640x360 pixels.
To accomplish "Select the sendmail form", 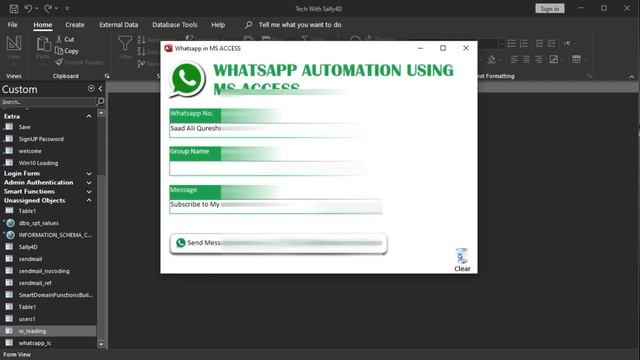I will [x=48, y=259].
